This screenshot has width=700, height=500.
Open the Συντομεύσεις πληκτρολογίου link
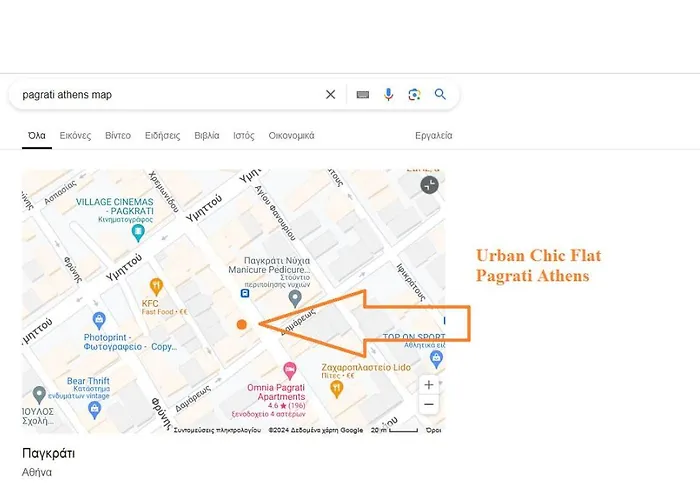click(x=217, y=430)
